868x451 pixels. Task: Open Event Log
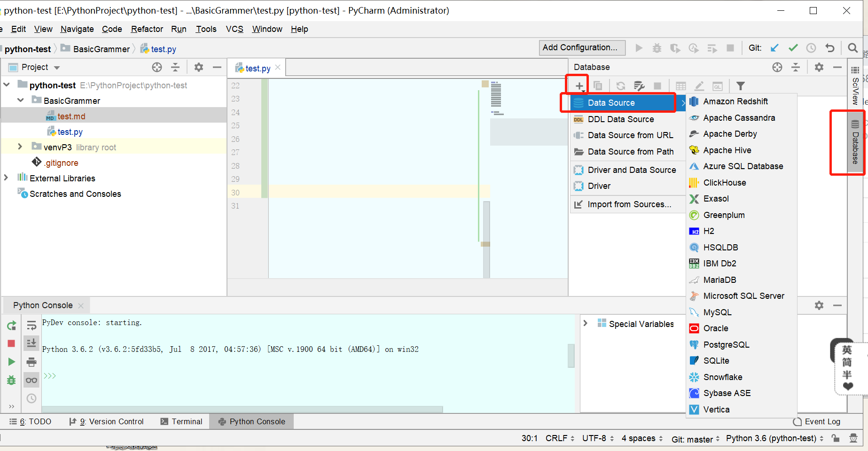click(x=817, y=421)
